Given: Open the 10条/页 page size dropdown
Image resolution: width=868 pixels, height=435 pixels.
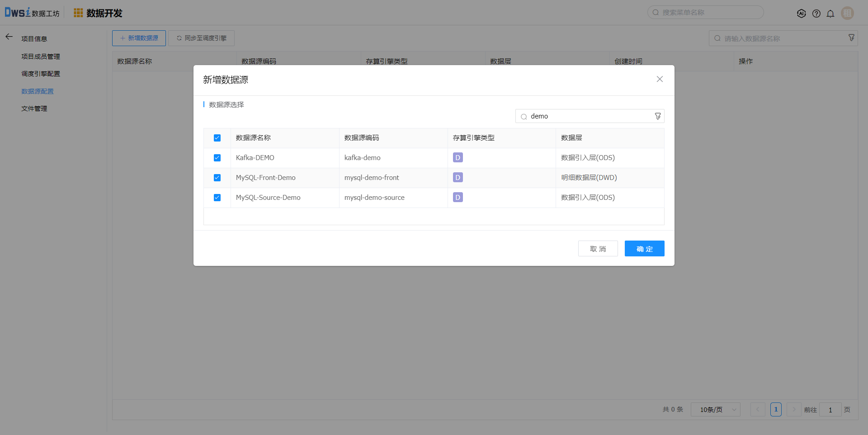Looking at the screenshot, I should point(715,410).
